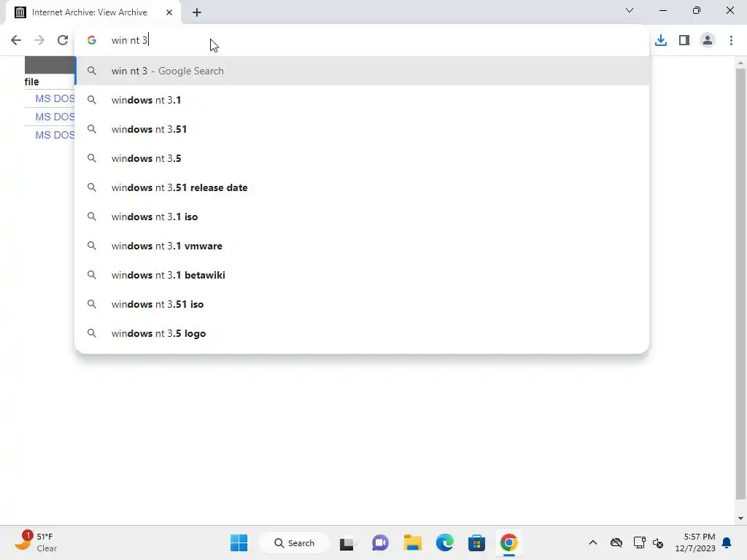
Task: Pick suggestion 'windows nt 3.1'
Action: click(x=362, y=100)
